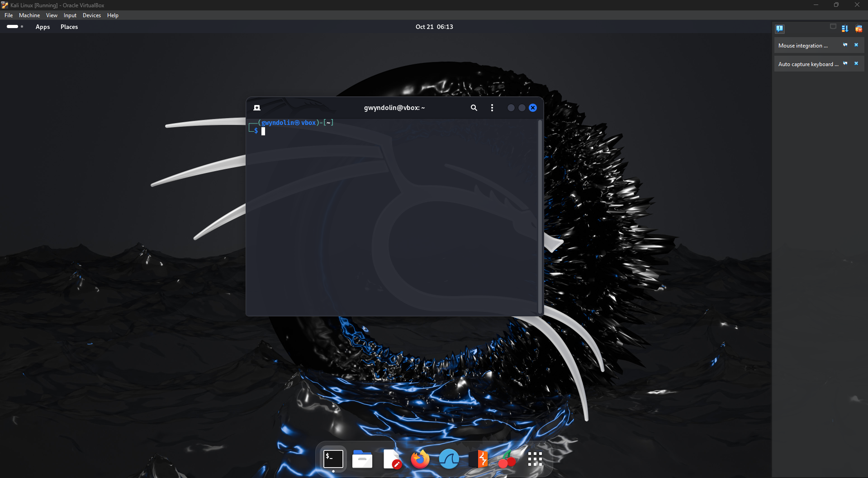Click the terminal scrollbar
868x478 pixels.
540,216
